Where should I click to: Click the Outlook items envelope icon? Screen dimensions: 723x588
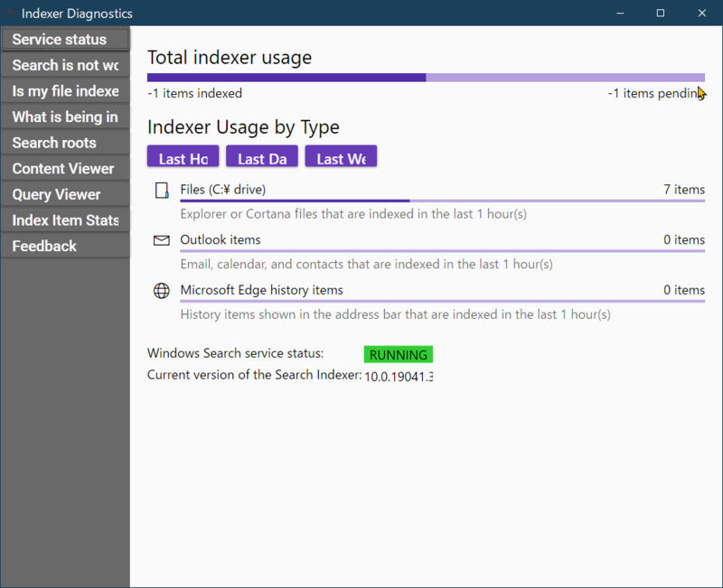click(x=162, y=240)
